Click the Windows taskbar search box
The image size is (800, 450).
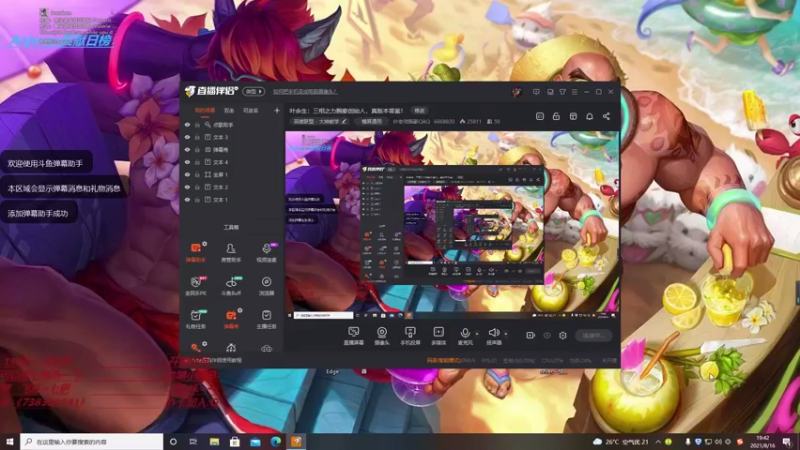coord(92,442)
